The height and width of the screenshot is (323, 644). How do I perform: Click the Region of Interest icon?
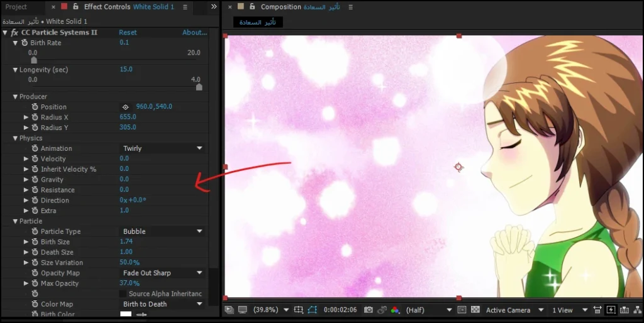pyautogui.click(x=462, y=310)
